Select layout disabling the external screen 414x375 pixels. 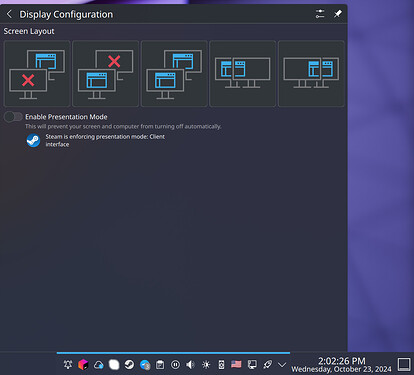(x=106, y=74)
